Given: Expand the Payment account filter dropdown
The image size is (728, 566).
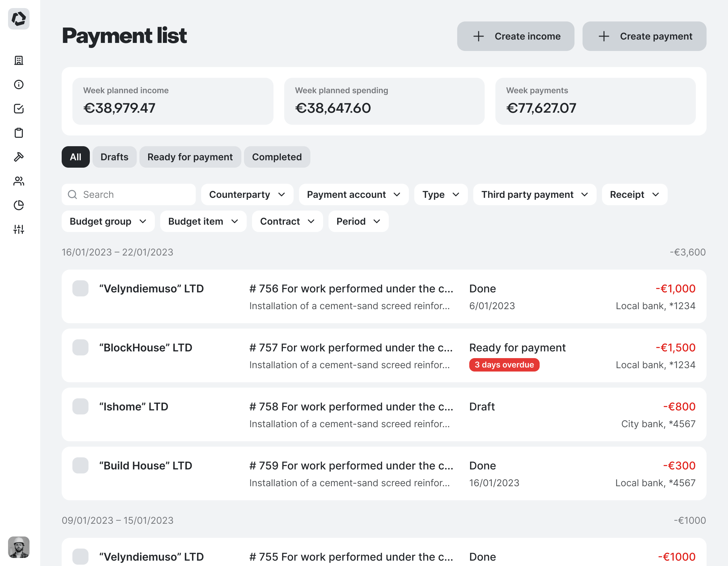Looking at the screenshot, I should (x=354, y=194).
